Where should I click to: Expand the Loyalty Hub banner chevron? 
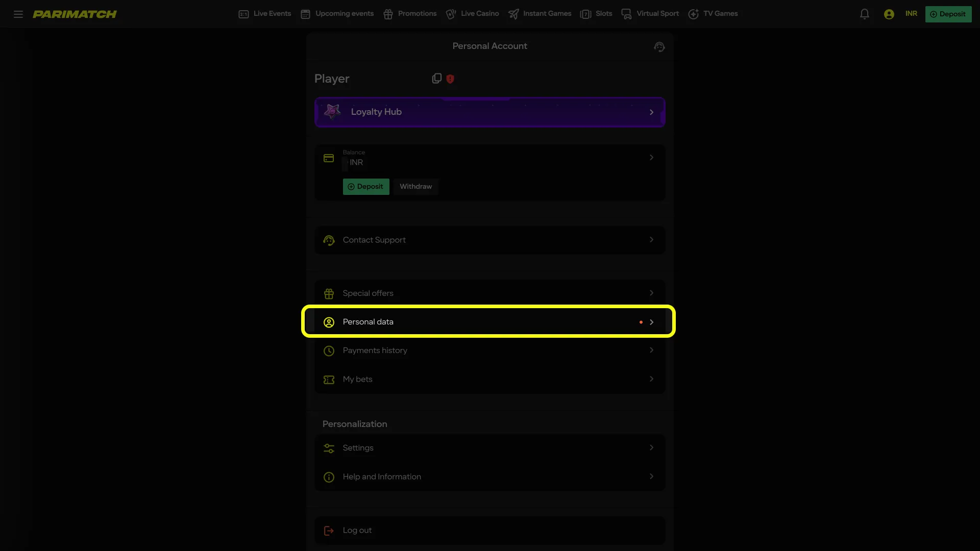point(651,112)
